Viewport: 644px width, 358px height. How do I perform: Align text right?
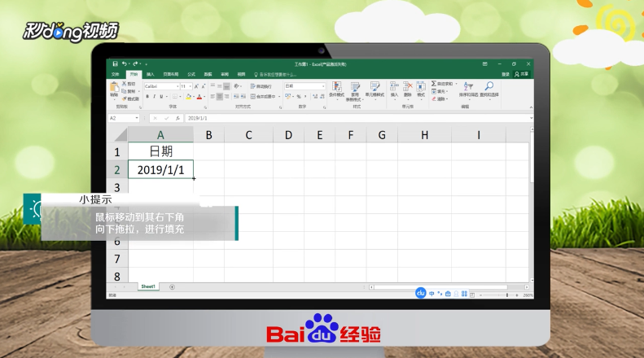pyautogui.click(x=226, y=97)
